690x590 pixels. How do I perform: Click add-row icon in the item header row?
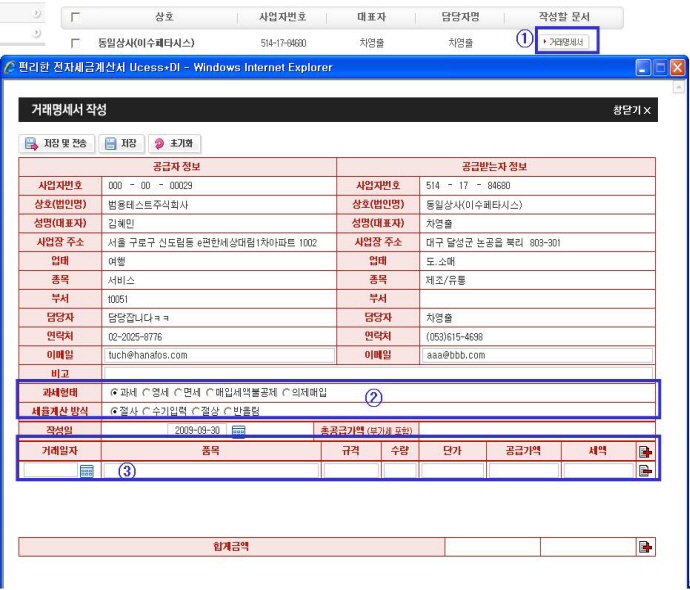click(x=645, y=452)
